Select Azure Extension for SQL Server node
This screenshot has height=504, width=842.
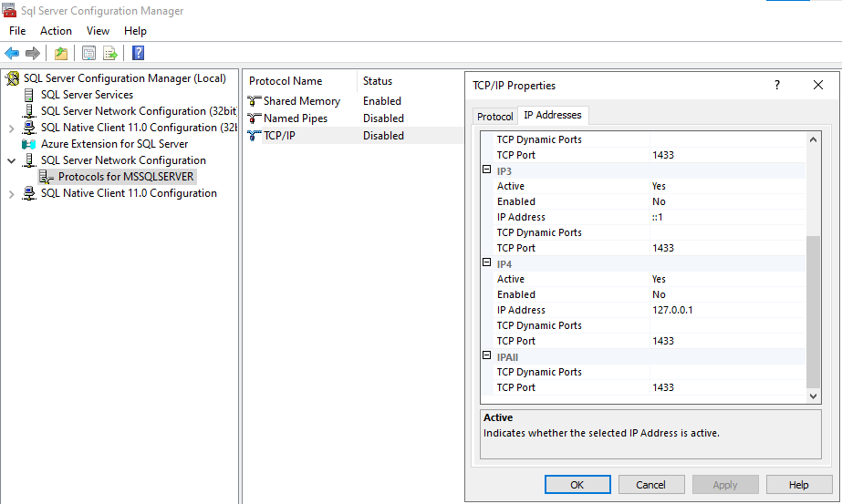click(x=114, y=144)
